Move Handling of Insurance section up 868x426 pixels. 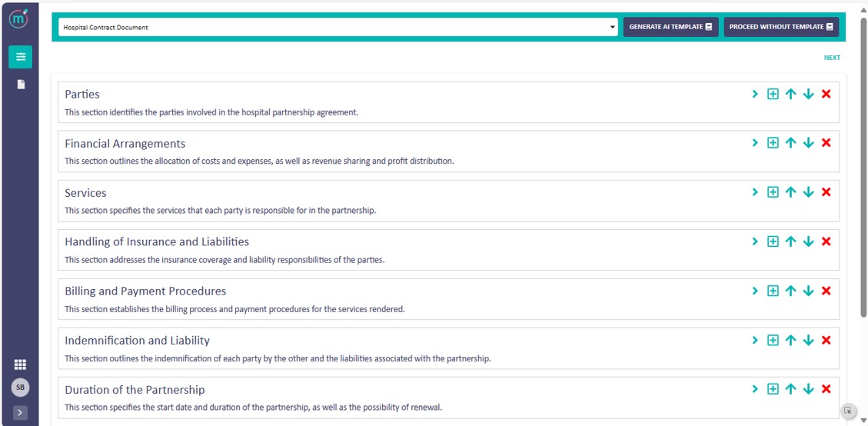coord(790,241)
